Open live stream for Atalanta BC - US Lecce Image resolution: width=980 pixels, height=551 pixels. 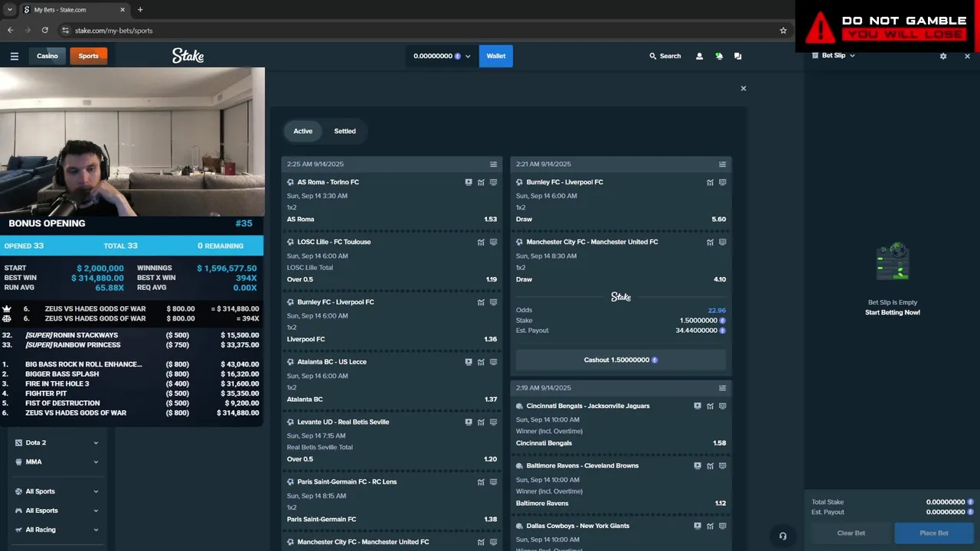(x=469, y=362)
